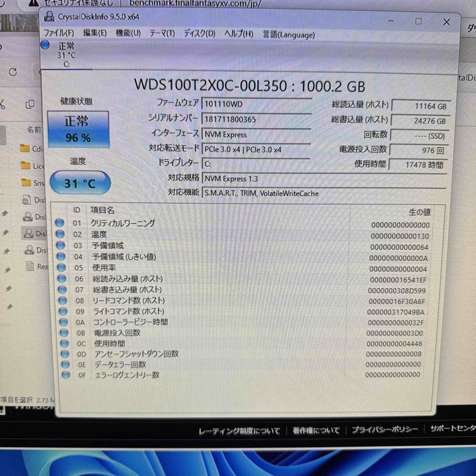Image resolution: width=476 pixels, height=476 pixels.
Task: Click raw value 000000016541EF
Action: (398, 280)
